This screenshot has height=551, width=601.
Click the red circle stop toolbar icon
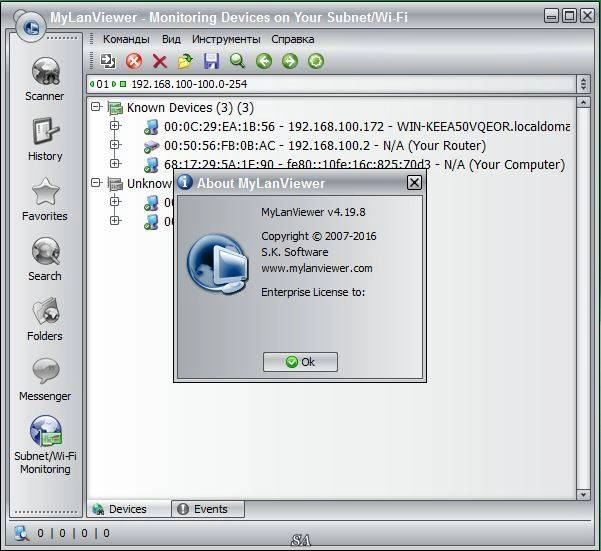click(x=134, y=61)
